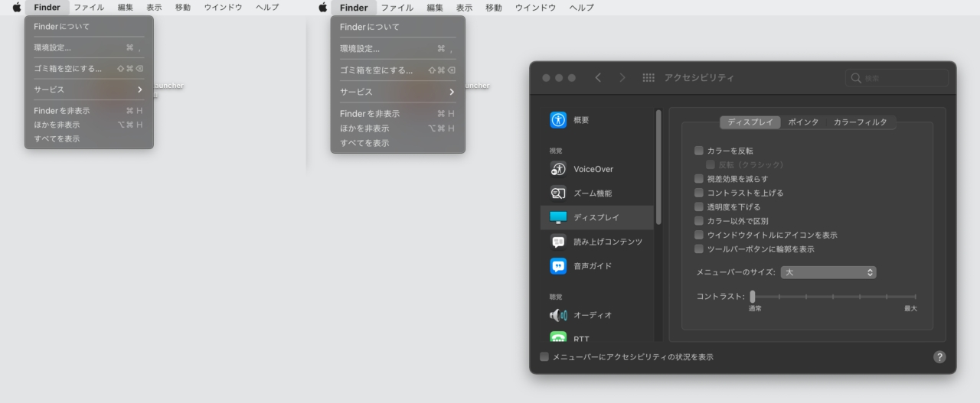Open the Apple menu in the right, larger menu bar
The height and width of the screenshot is (403, 980).
(x=322, y=7)
